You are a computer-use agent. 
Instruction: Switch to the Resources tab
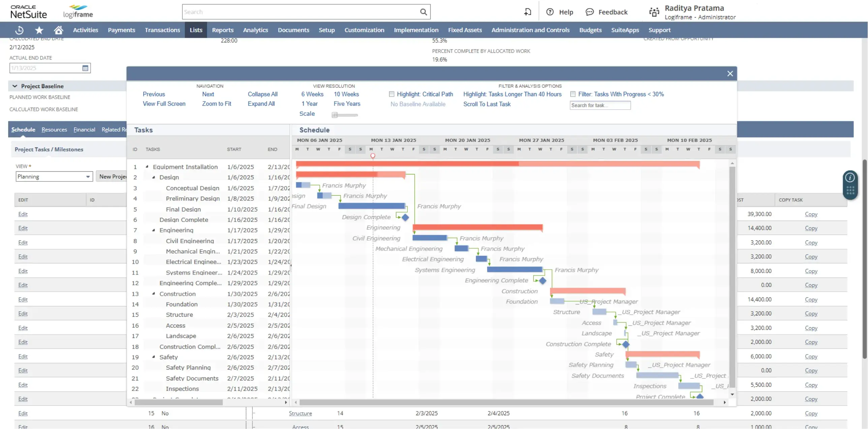pyautogui.click(x=54, y=130)
